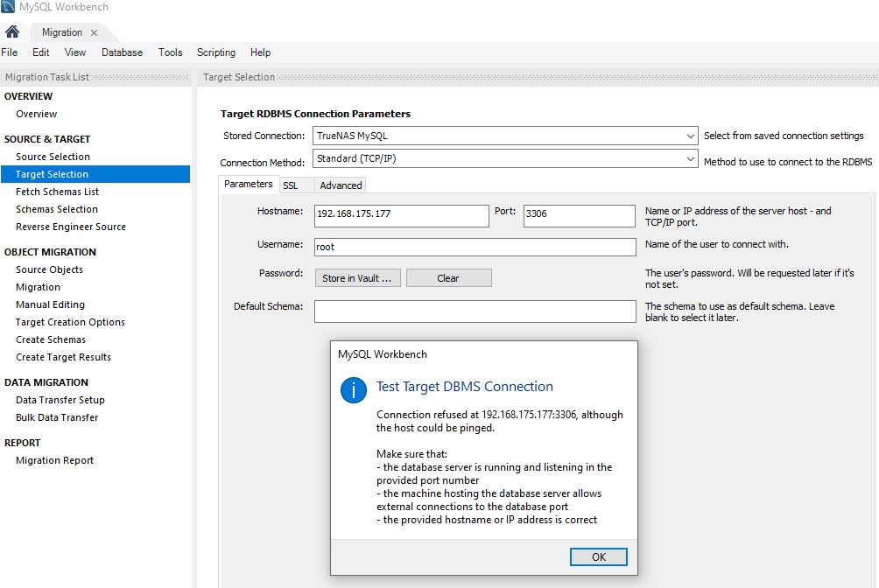This screenshot has width=879, height=588.
Task: Click the SOURCE & TARGET section heading
Action: point(47,139)
